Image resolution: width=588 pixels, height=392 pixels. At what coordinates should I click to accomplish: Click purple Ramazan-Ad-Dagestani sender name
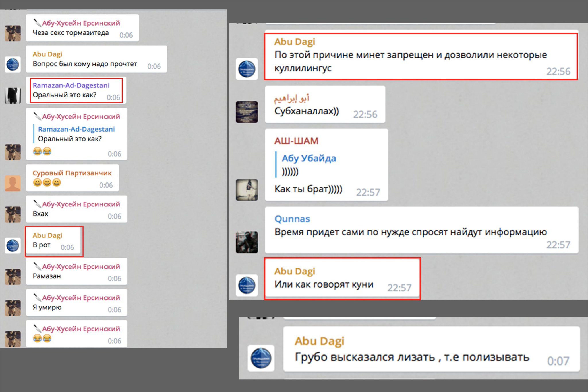point(71,85)
